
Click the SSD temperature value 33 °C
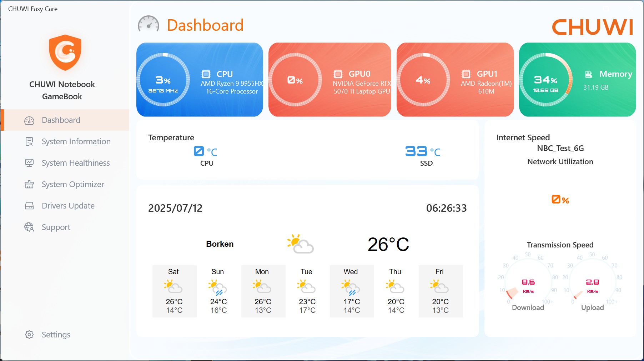point(423,151)
